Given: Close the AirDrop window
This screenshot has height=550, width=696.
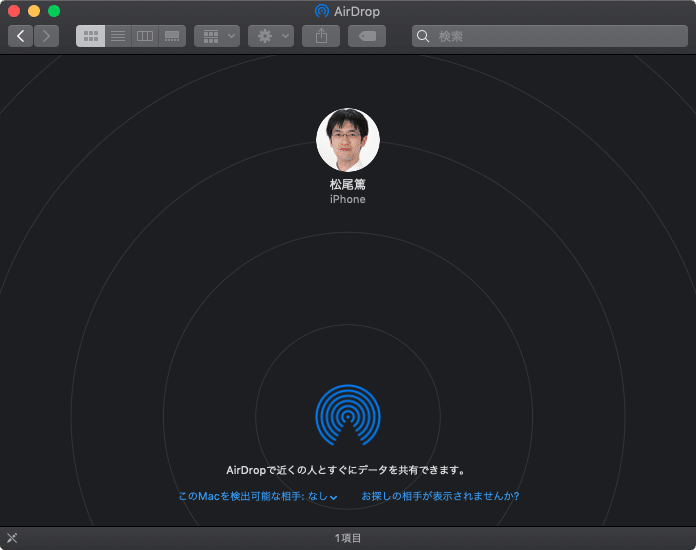Looking at the screenshot, I should pyautogui.click(x=14, y=11).
